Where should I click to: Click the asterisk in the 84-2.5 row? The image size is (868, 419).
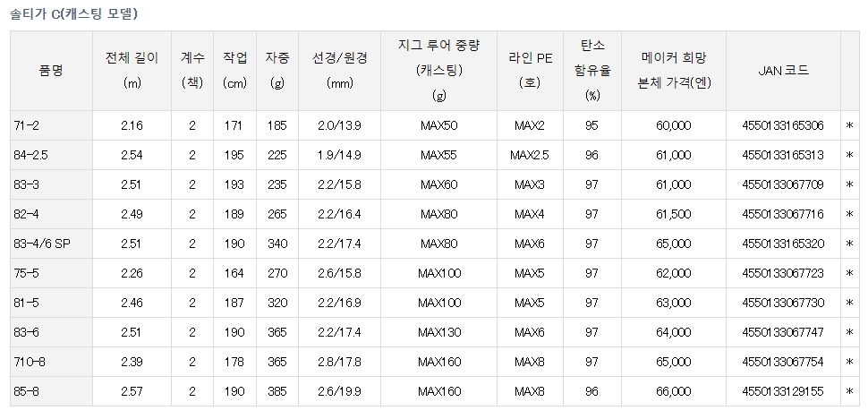point(849,156)
